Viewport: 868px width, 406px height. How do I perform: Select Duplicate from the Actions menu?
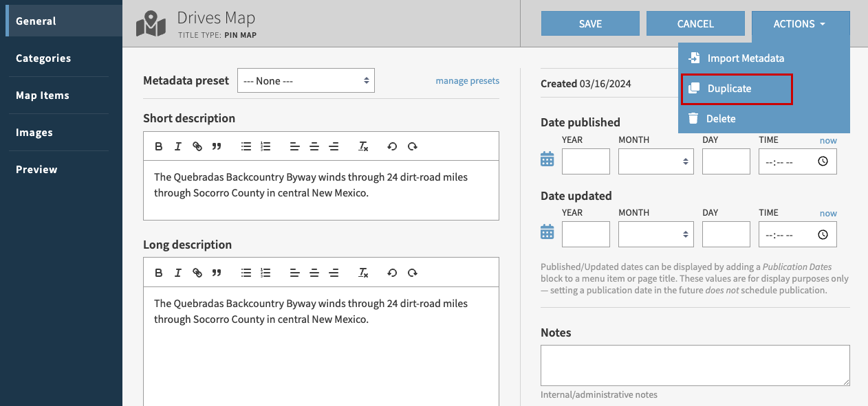(x=729, y=88)
